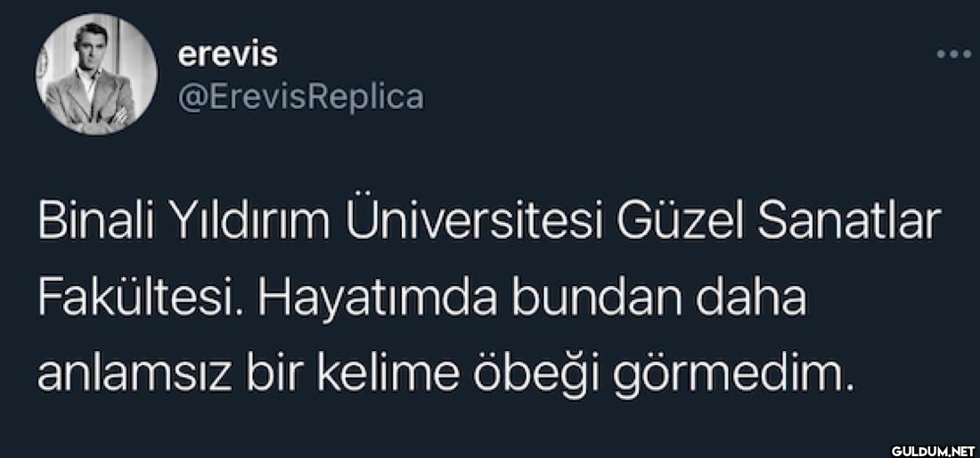This screenshot has height=458, width=980.
Task: Open the erevis display name profile
Action: (x=228, y=55)
